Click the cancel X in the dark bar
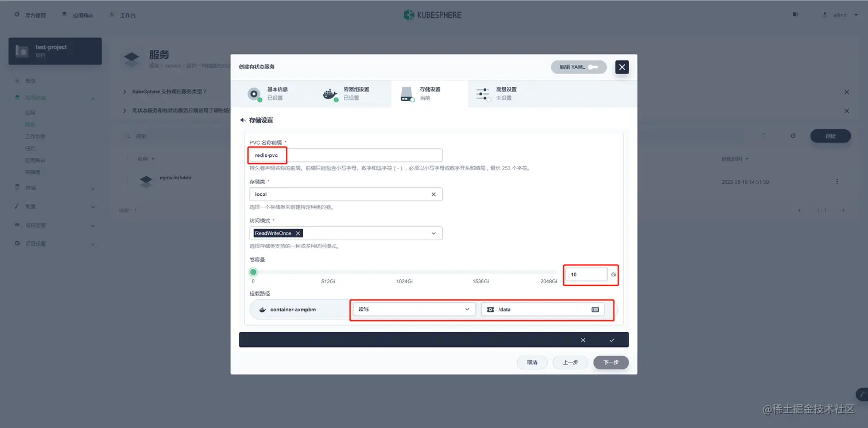 (x=583, y=340)
